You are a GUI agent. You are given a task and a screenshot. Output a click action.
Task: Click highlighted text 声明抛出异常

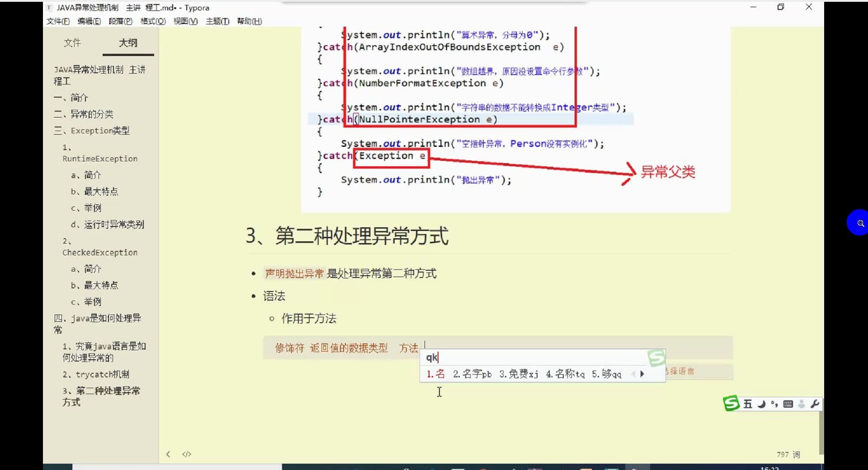point(294,273)
